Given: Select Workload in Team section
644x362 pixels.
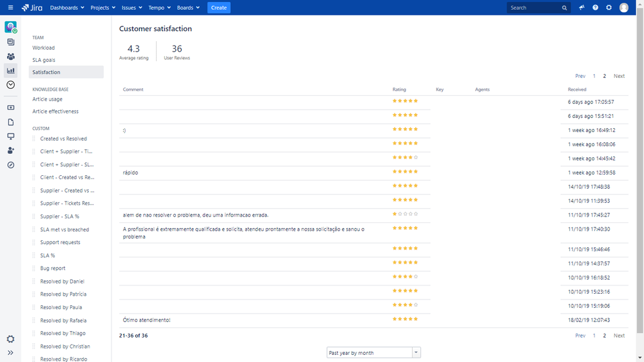Looking at the screenshot, I should coord(44,48).
